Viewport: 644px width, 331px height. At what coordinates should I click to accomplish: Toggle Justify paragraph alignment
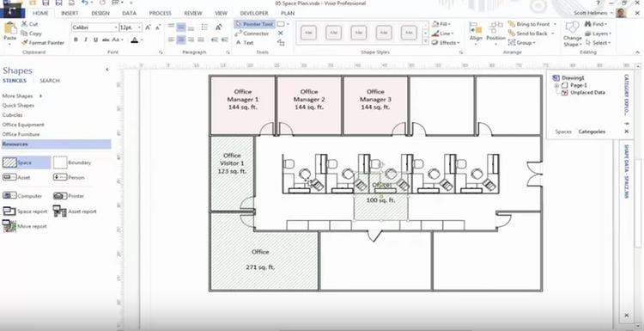pyautogui.click(x=201, y=40)
